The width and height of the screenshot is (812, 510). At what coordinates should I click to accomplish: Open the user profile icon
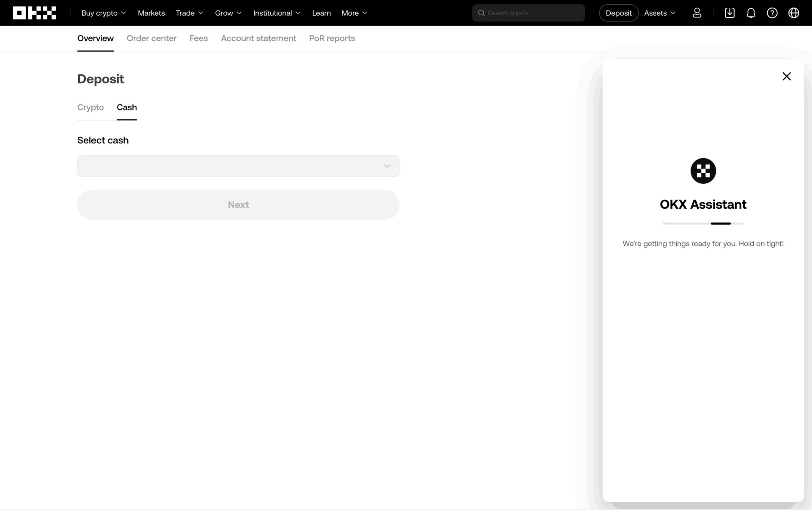(697, 13)
